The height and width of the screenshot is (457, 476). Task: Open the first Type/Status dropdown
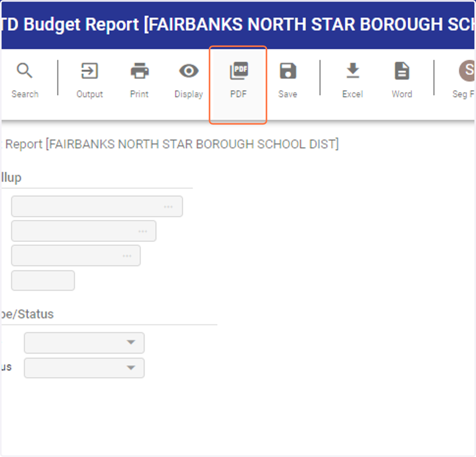click(84, 343)
